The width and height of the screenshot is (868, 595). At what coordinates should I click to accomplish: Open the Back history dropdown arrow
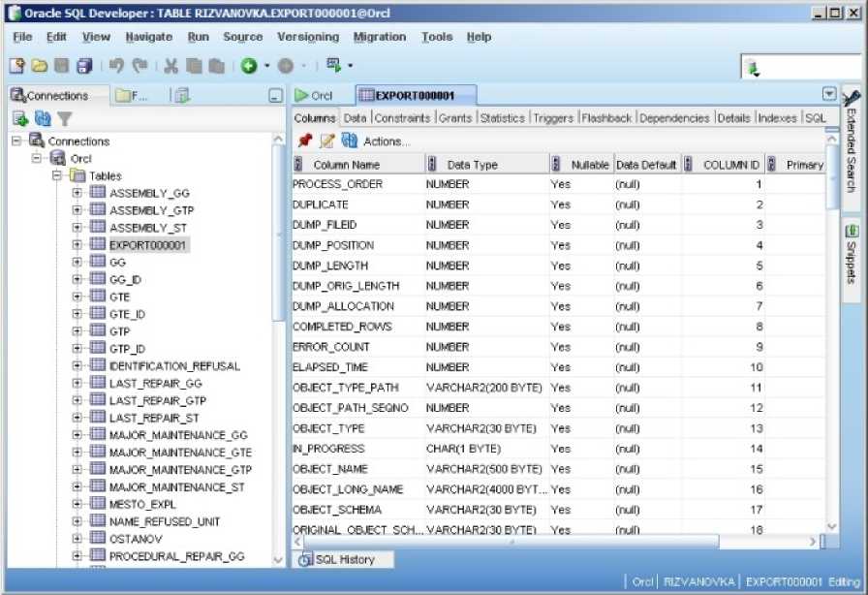pyautogui.click(x=266, y=66)
